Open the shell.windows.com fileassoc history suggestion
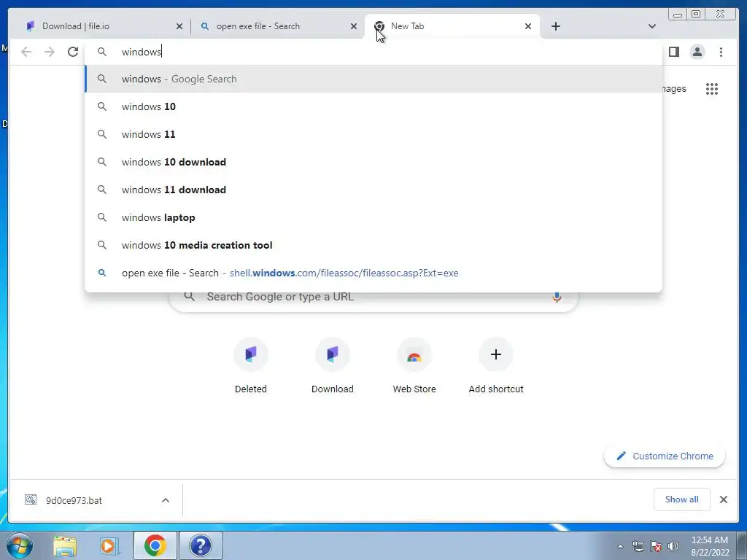The image size is (747, 560). (x=373, y=273)
